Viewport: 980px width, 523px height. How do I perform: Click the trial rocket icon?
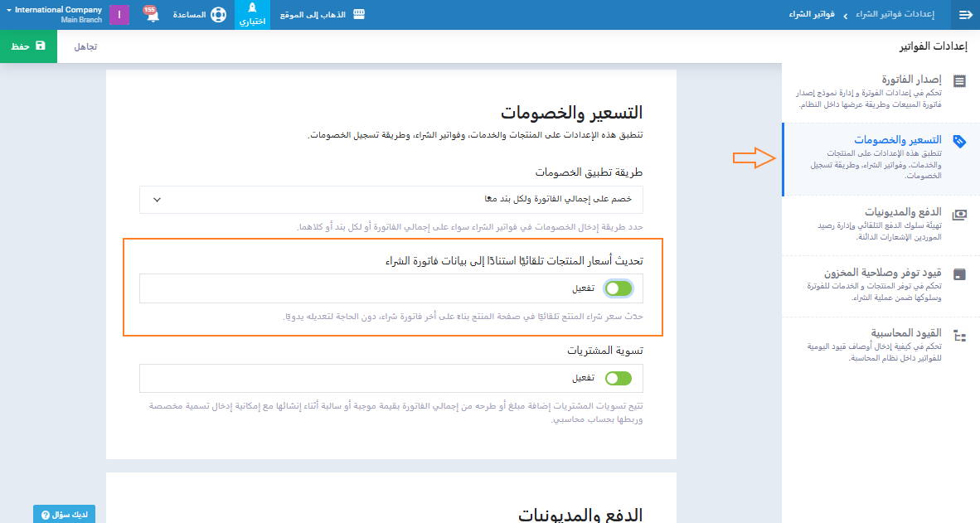pos(253,8)
